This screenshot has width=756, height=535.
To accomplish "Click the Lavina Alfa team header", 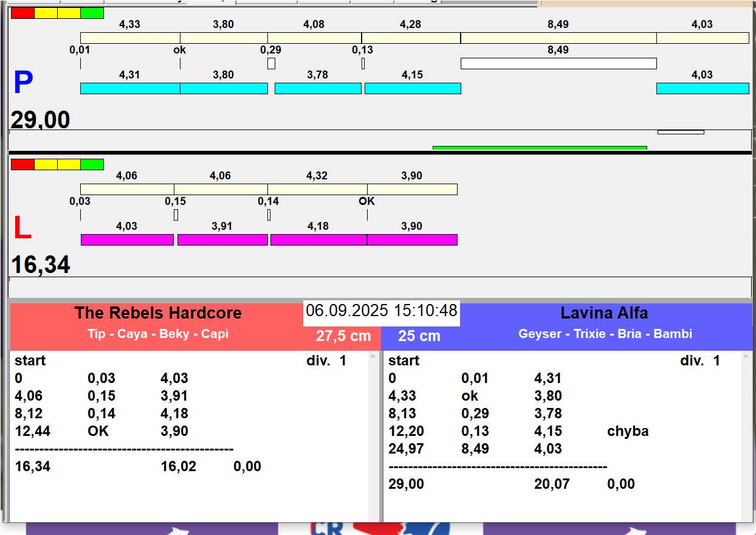I will tap(604, 313).
